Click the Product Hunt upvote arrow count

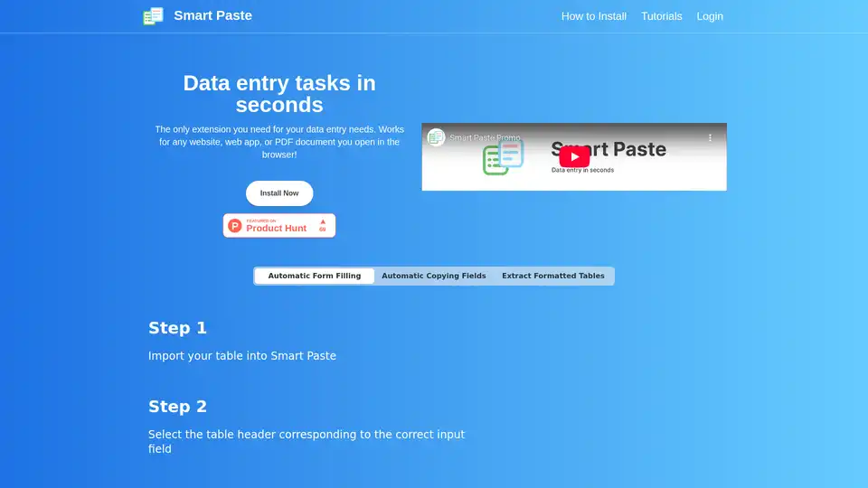[323, 226]
